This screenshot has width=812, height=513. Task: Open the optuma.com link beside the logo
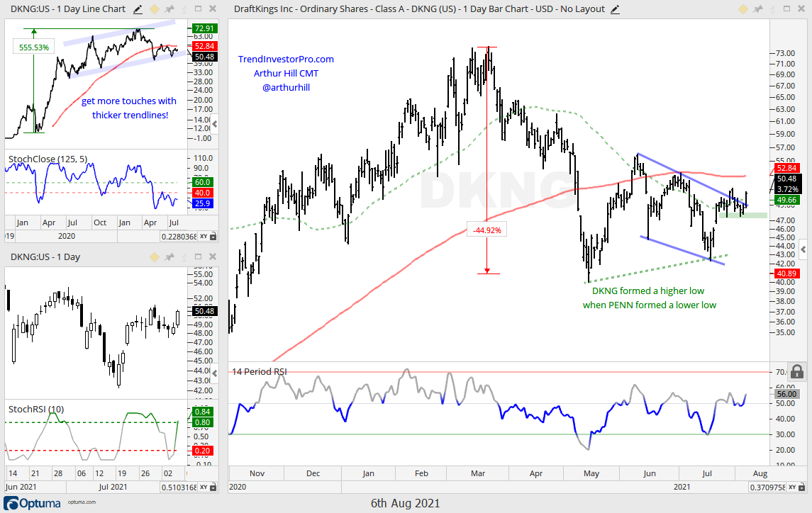[x=82, y=502]
